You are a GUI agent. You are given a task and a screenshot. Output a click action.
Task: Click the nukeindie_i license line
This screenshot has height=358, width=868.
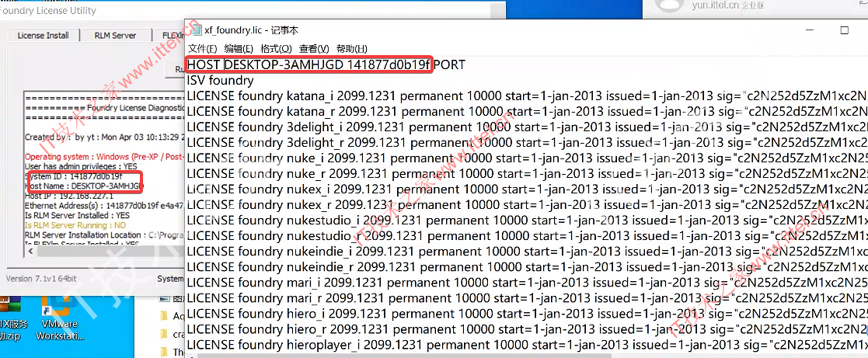[x=527, y=252]
